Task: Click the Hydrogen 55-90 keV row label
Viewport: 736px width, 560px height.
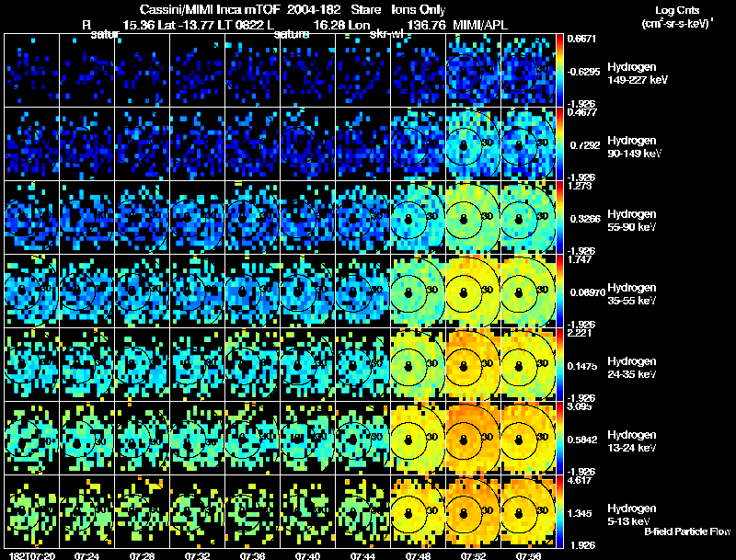Action: [632, 221]
